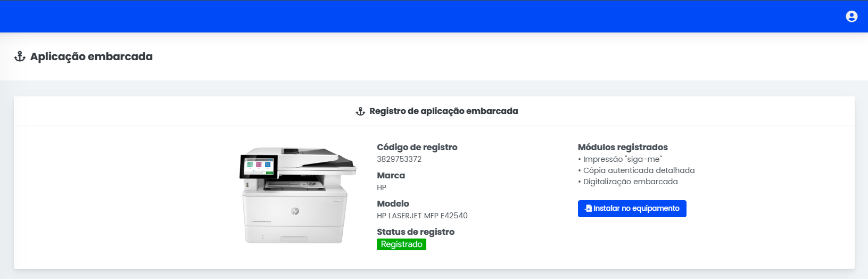Click the Aplicação embarcada page title
Screen dimensions: 868x279
[x=91, y=56]
